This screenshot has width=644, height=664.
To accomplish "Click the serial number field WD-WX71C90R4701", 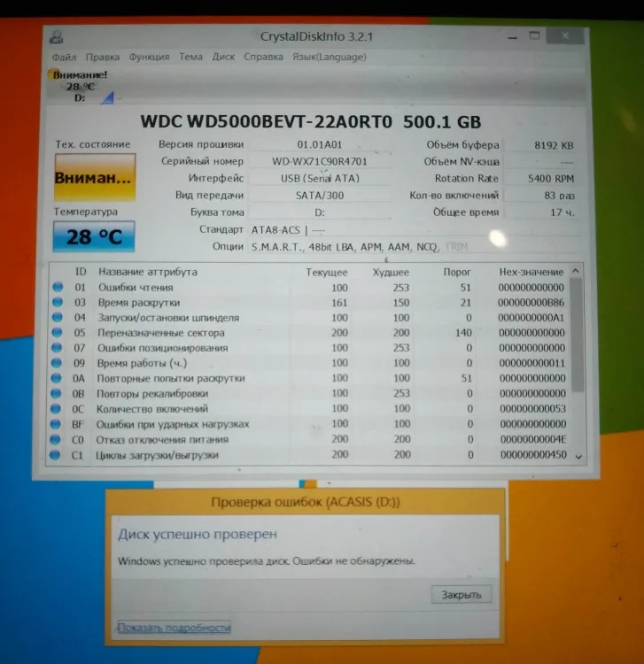I will pos(320,161).
